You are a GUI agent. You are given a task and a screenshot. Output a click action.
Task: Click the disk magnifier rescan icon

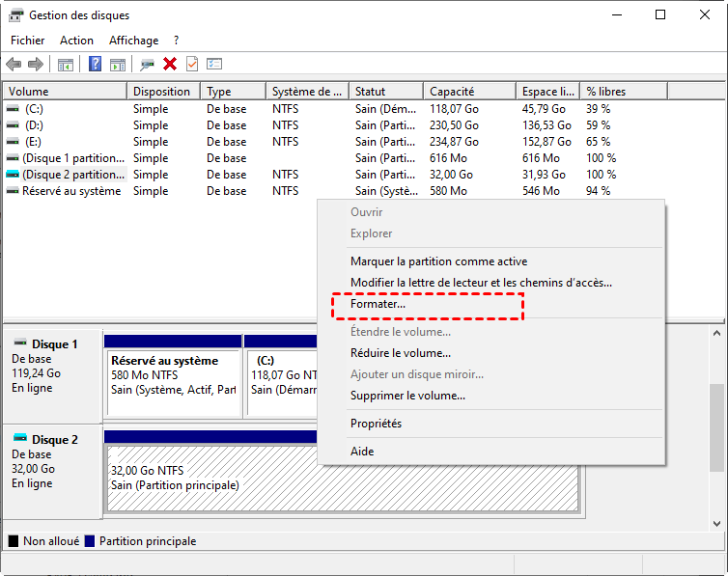[x=147, y=64]
